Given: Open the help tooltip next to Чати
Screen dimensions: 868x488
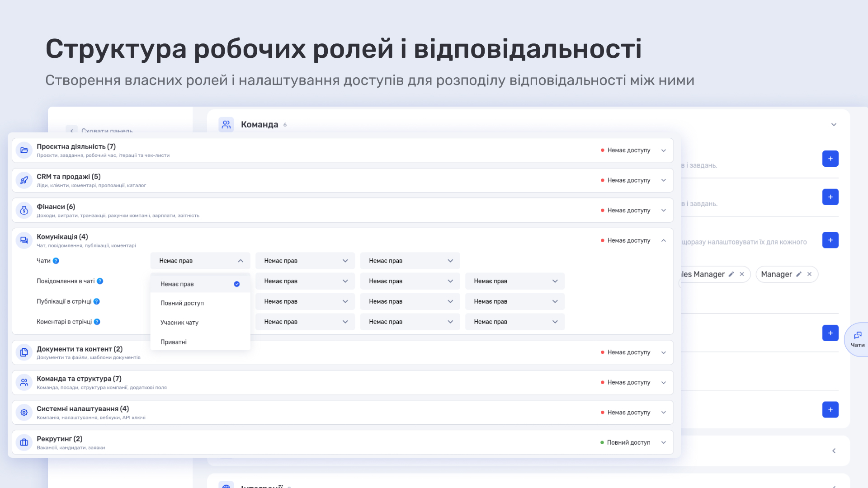Looking at the screenshot, I should click(x=56, y=261).
